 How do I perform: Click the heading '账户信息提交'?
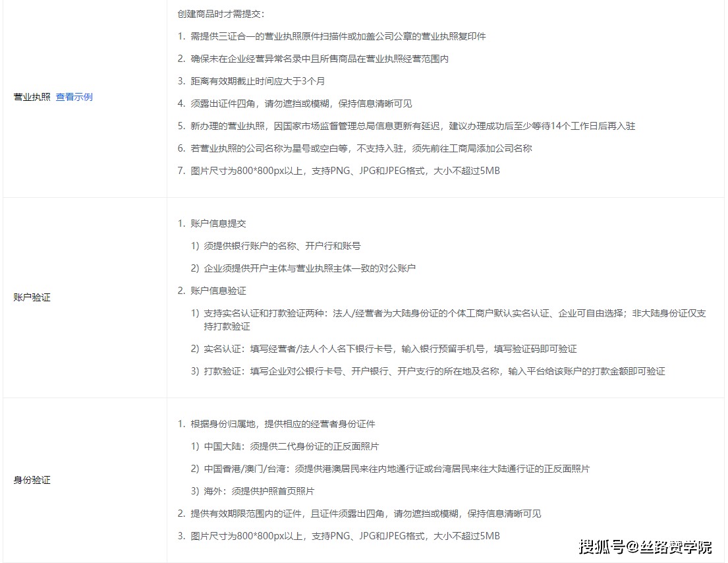[x=211, y=223]
